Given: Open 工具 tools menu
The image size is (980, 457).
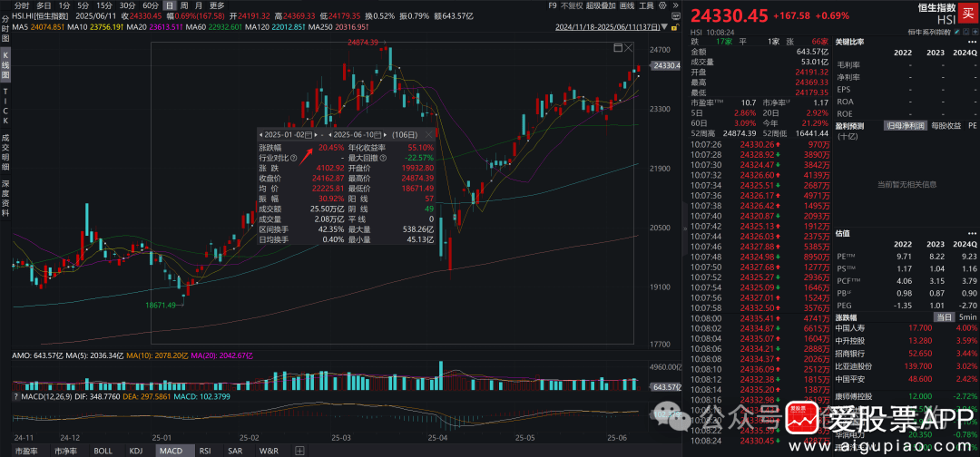Looking at the screenshot, I should (646, 5).
